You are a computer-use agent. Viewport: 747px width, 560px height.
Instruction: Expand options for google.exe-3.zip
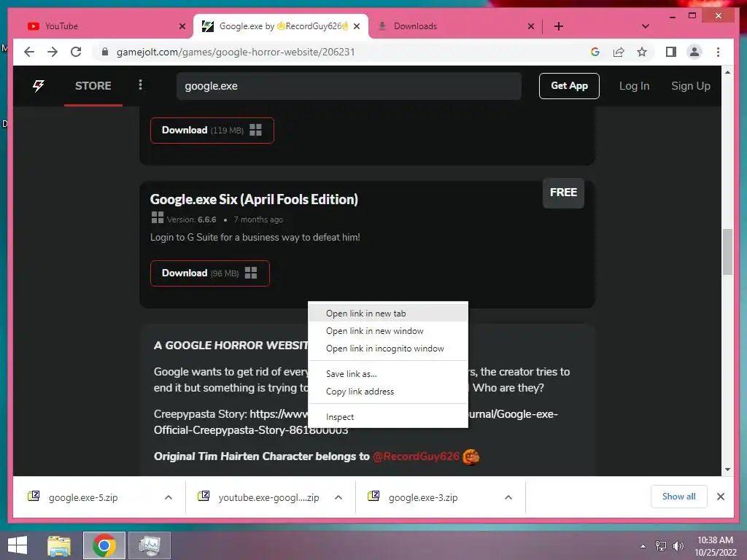point(508,497)
